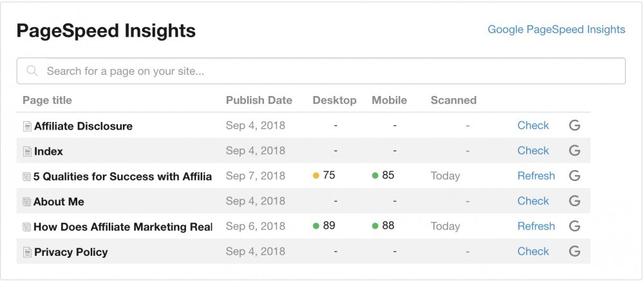Screen dimensions: 644x281
Task: Sort by Publish Date column header
Action: (259, 101)
